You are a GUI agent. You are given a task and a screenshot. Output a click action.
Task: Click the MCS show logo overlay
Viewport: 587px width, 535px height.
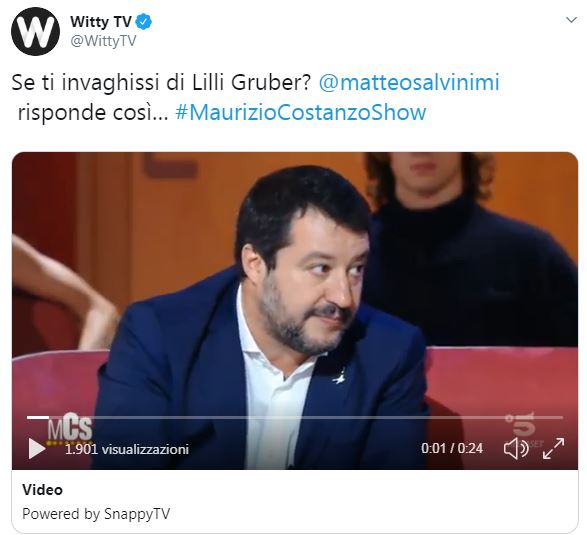[70, 427]
